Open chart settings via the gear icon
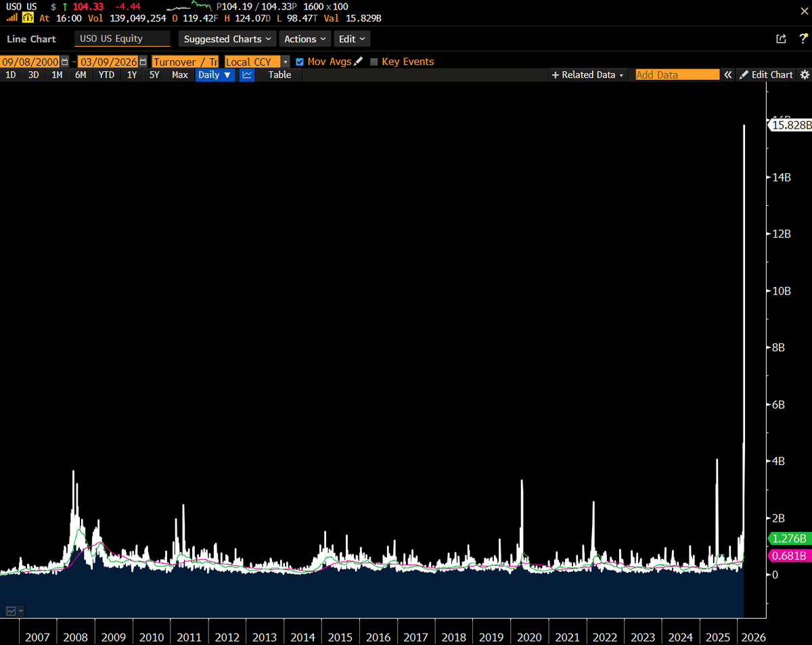Image resolution: width=812 pixels, height=645 pixels. [804, 74]
